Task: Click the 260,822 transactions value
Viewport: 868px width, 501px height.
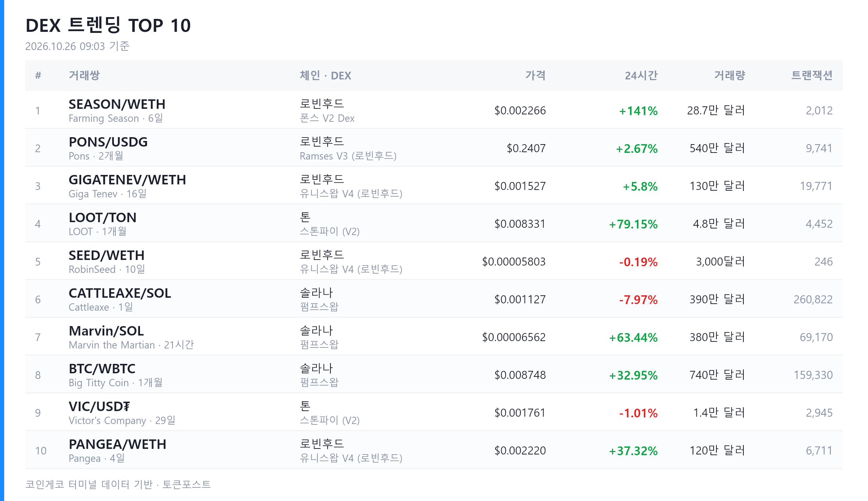Action: point(813,299)
